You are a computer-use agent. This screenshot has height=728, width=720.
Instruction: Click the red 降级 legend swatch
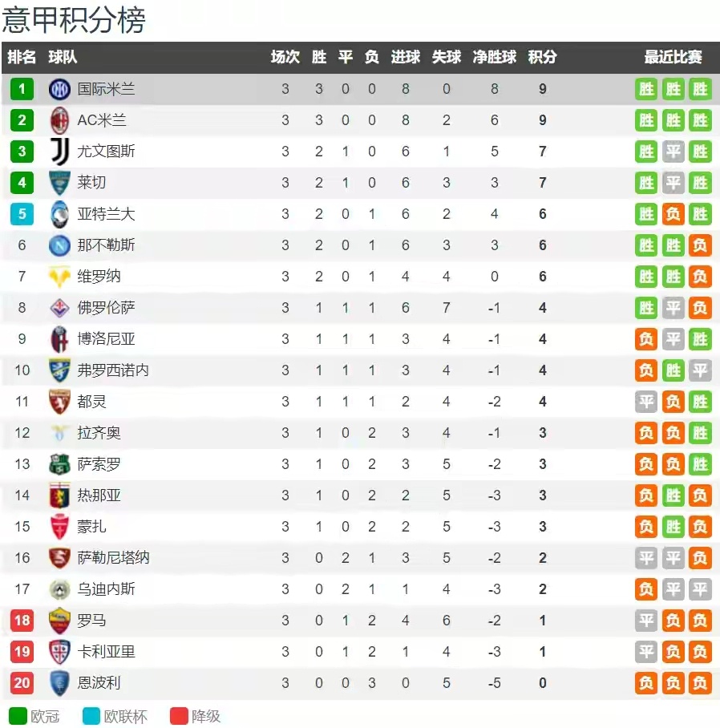179,716
